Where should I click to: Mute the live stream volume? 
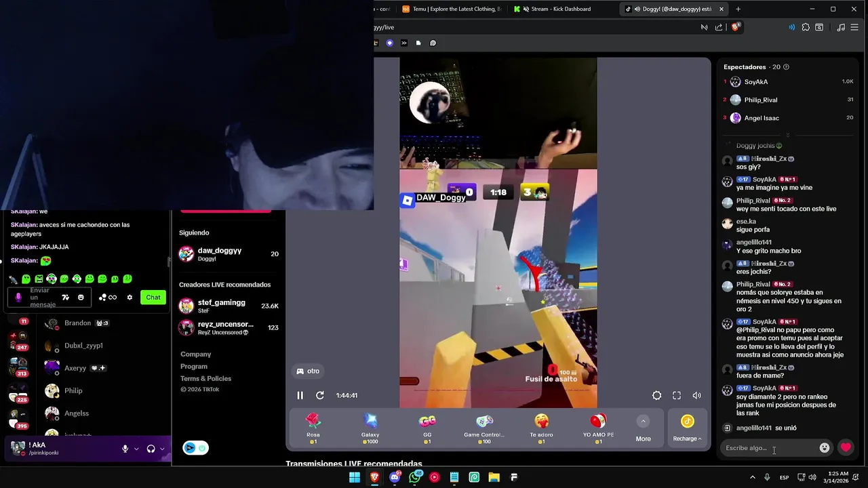pyautogui.click(x=696, y=395)
